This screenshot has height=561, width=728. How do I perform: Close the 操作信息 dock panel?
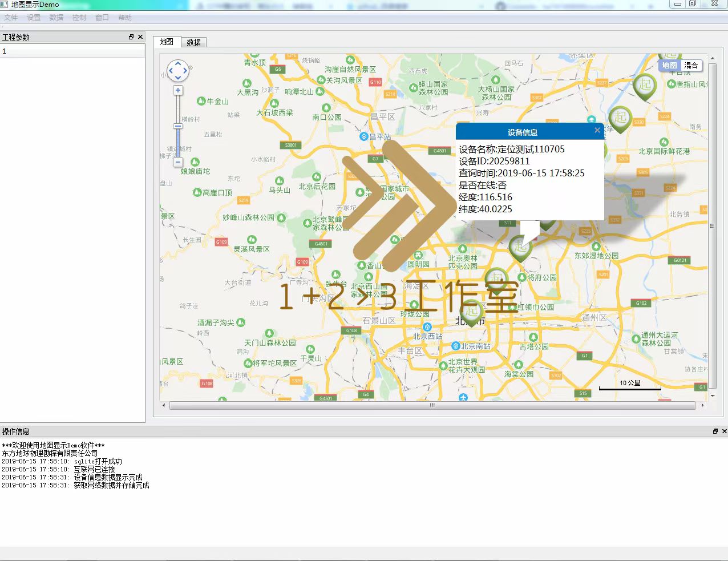(725, 431)
